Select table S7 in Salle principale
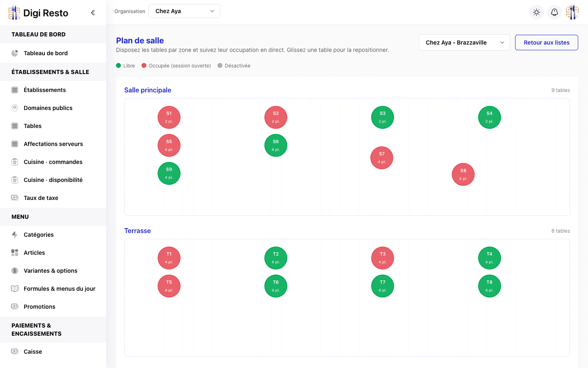 point(382,158)
